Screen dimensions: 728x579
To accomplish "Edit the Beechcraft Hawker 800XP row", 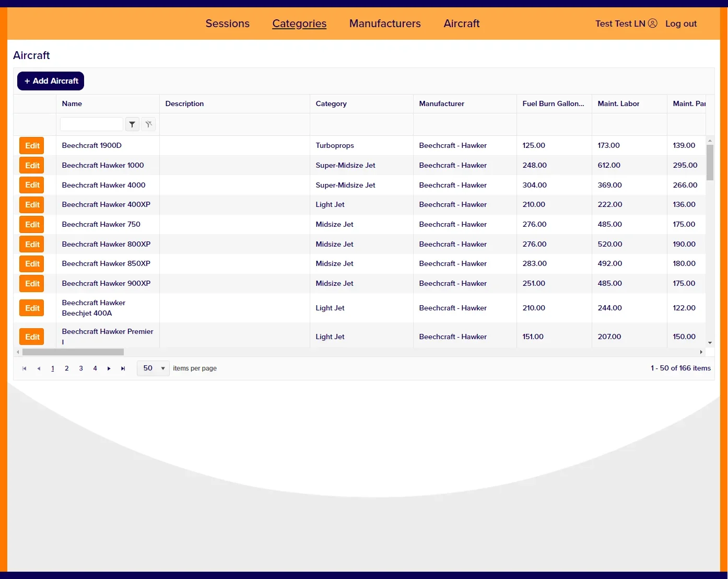I will point(32,245).
